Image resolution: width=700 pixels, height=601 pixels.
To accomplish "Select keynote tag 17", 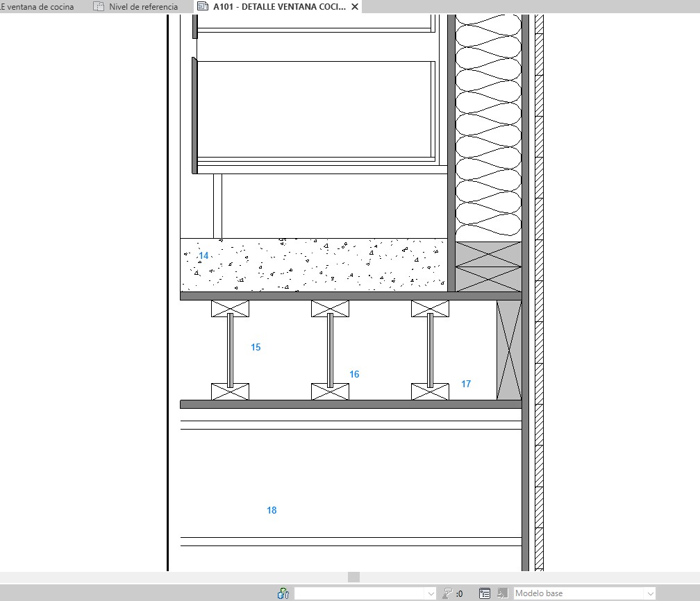I will (x=466, y=384).
